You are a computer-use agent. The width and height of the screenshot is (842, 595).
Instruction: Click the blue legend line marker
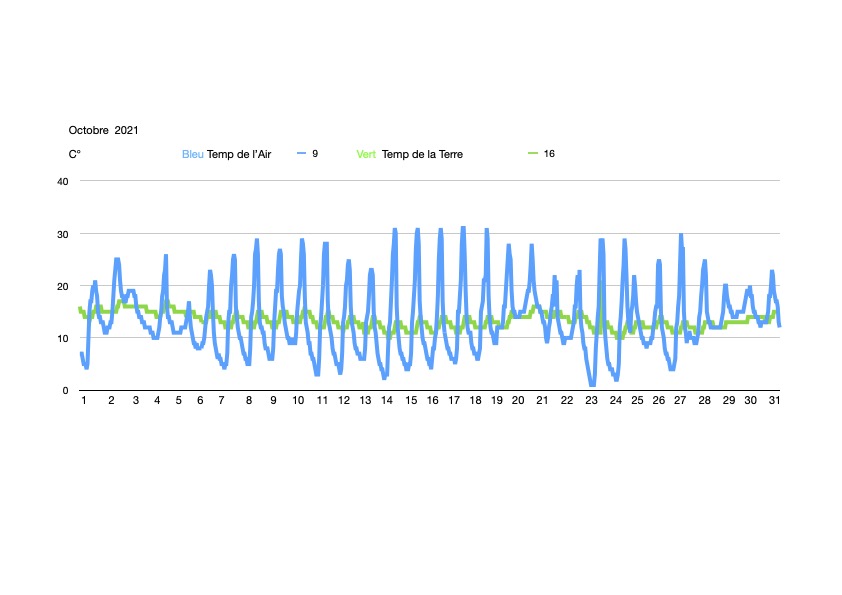(302, 154)
